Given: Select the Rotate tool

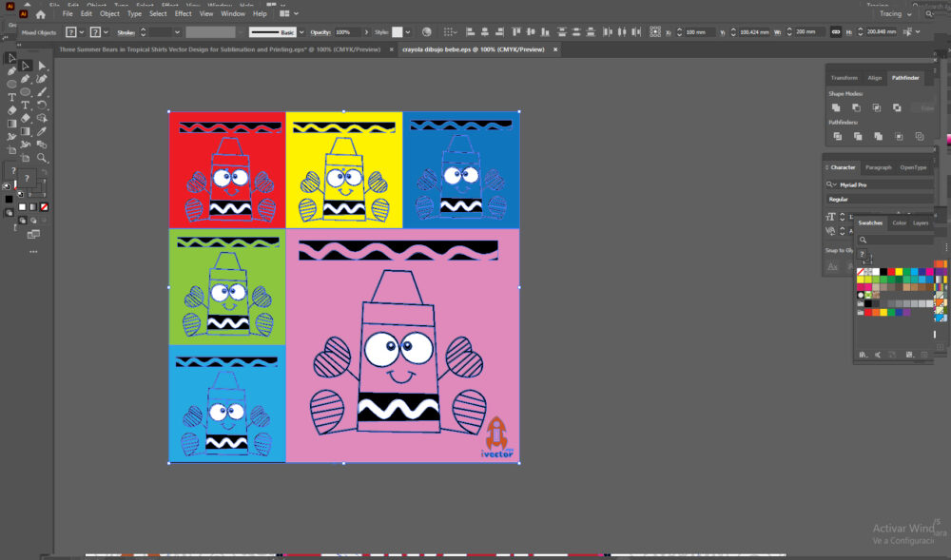Looking at the screenshot, I should point(42,106).
